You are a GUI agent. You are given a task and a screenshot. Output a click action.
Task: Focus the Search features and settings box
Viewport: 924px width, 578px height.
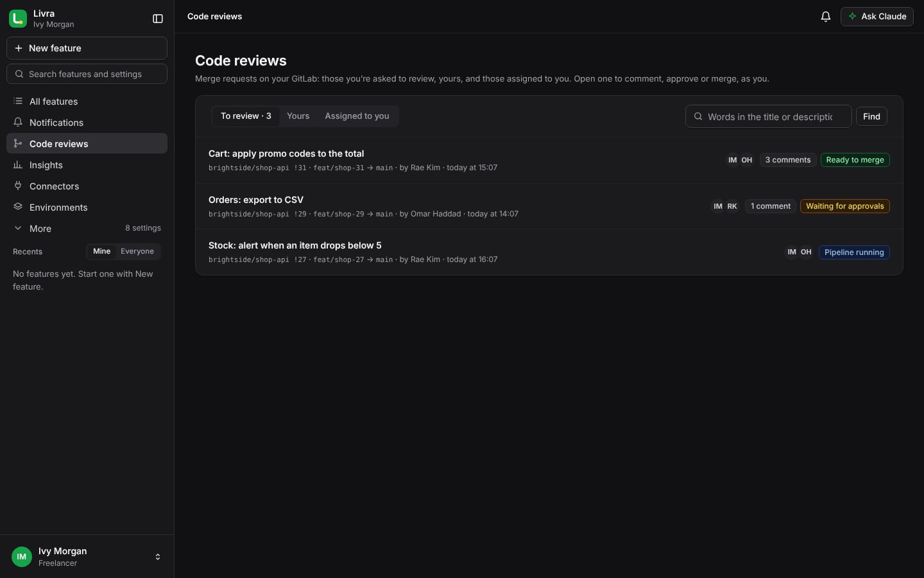tap(87, 74)
